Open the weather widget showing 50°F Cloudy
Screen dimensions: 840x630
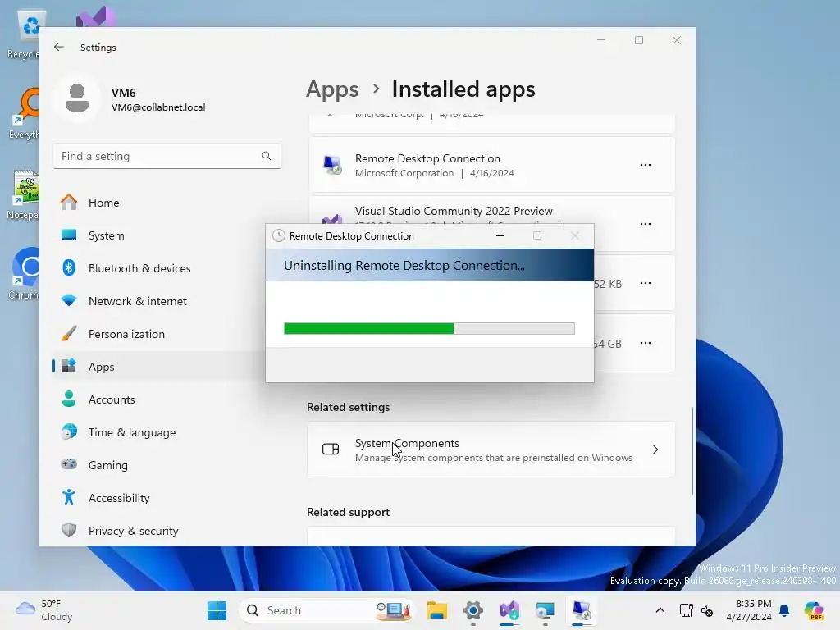pyautogui.click(x=44, y=610)
